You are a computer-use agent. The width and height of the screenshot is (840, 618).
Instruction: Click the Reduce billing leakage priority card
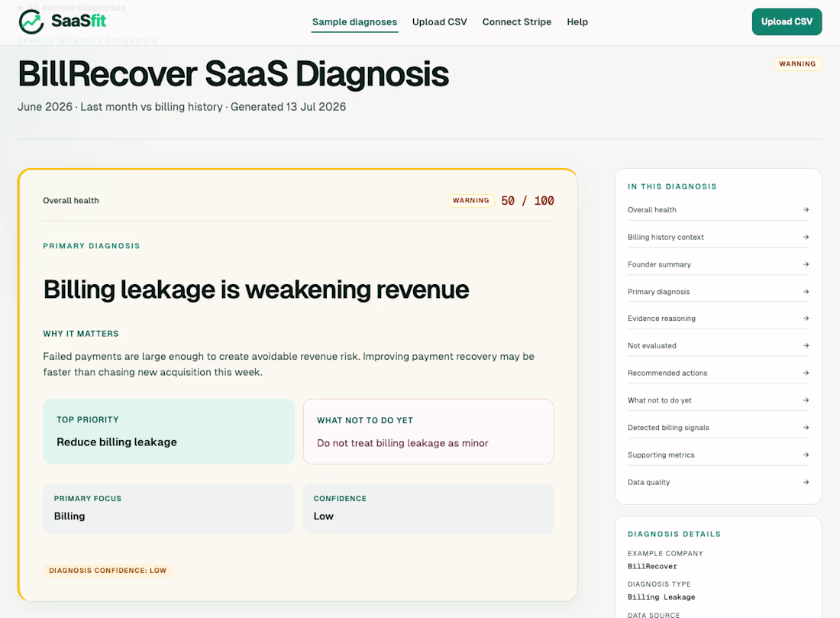pyautogui.click(x=169, y=432)
